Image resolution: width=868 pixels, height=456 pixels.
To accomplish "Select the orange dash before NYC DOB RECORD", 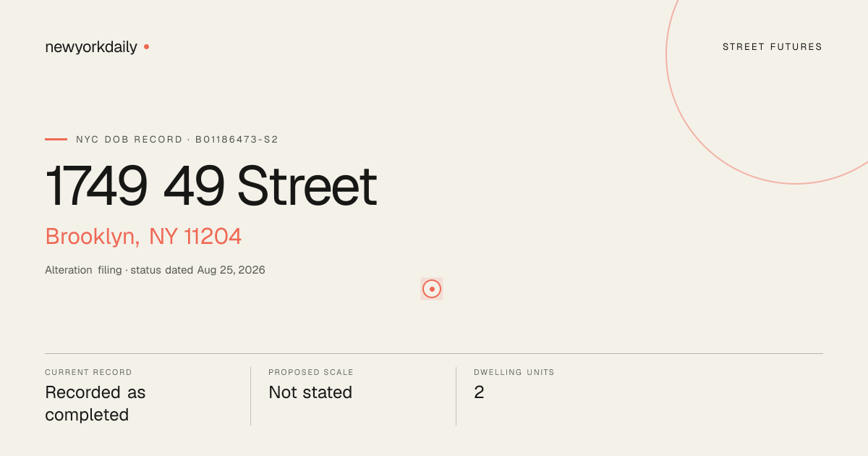I will [56, 139].
